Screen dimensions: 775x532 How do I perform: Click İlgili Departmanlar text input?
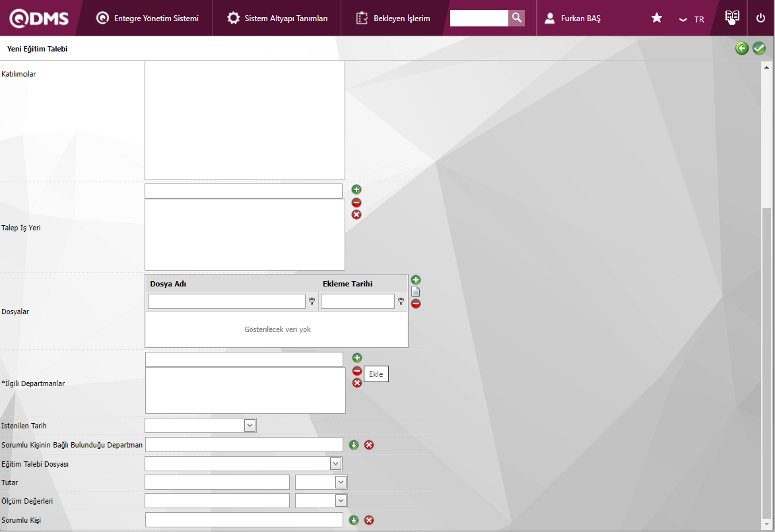click(244, 360)
